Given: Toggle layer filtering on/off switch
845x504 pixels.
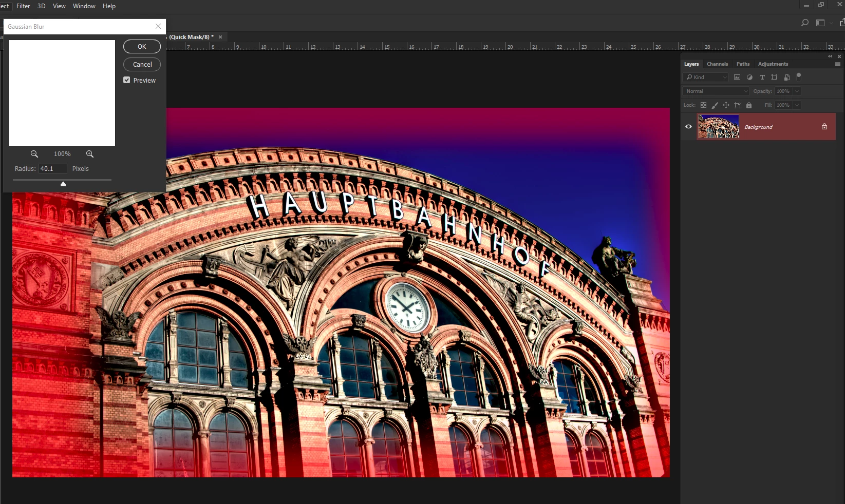Looking at the screenshot, I should [x=799, y=77].
